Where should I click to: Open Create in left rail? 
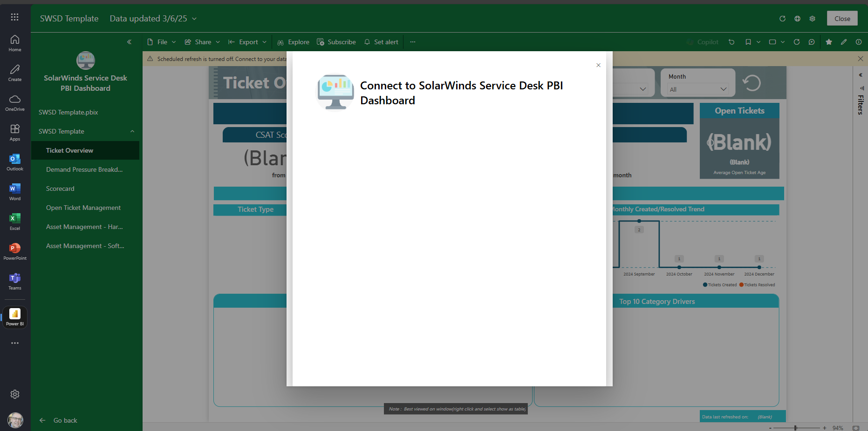[x=15, y=73]
